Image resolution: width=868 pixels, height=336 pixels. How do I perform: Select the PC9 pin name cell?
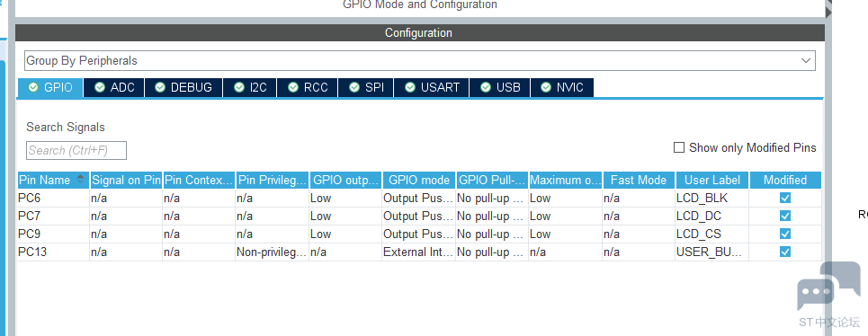[x=53, y=234]
